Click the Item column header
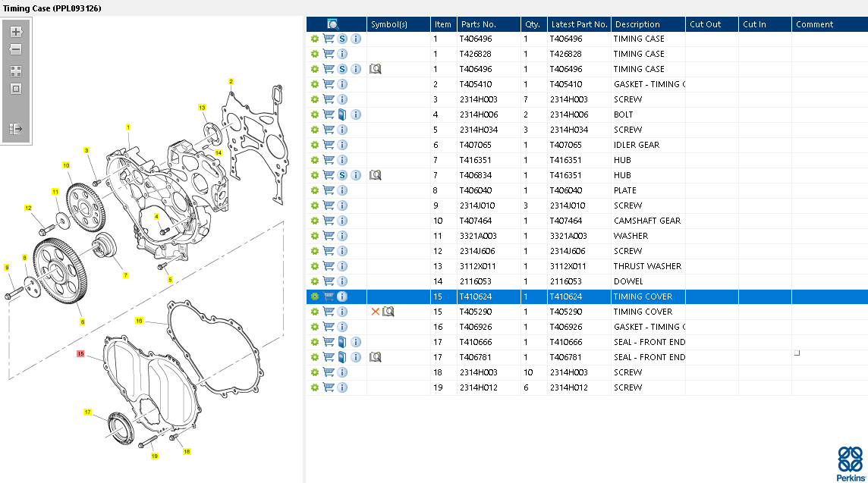The image size is (868, 483). 443,24
